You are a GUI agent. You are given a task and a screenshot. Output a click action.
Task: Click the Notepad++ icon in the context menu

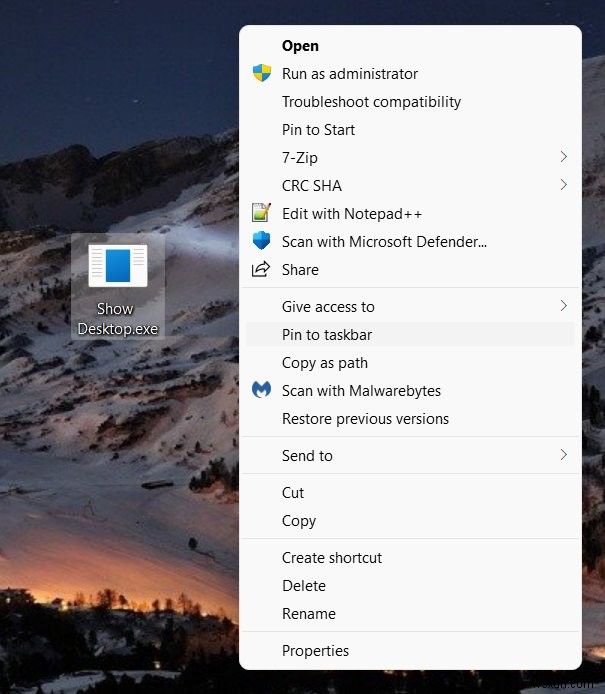click(x=261, y=213)
